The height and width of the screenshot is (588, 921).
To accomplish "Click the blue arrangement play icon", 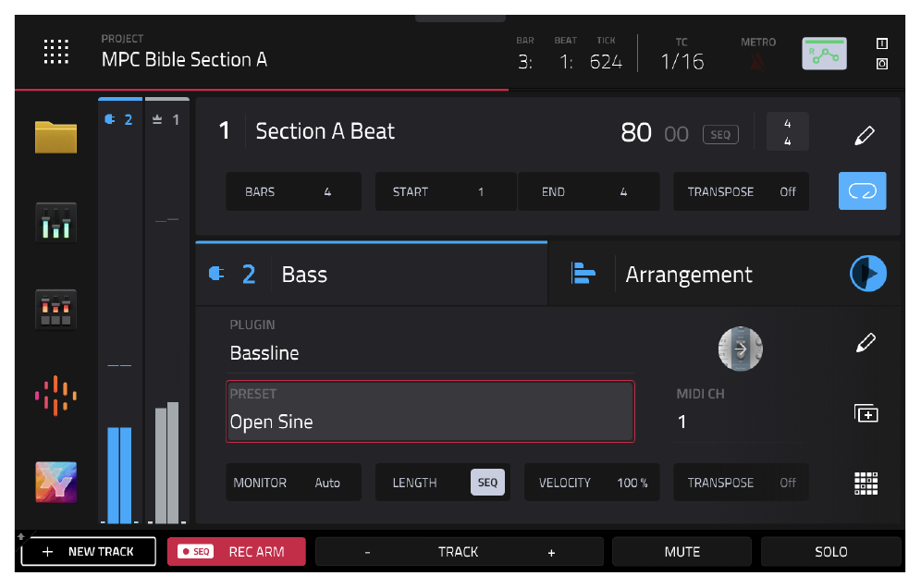I will [x=867, y=273].
